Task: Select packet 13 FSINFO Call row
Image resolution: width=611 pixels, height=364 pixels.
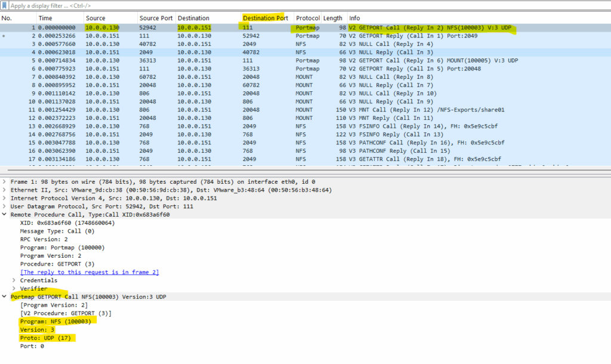Action: pos(305,127)
